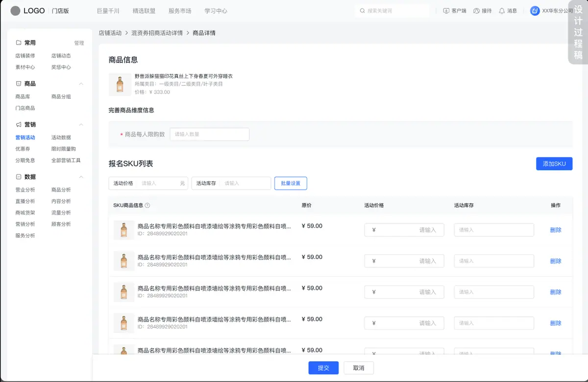Open 服务分析 sidebar entry
The height and width of the screenshot is (382, 588).
25,235
